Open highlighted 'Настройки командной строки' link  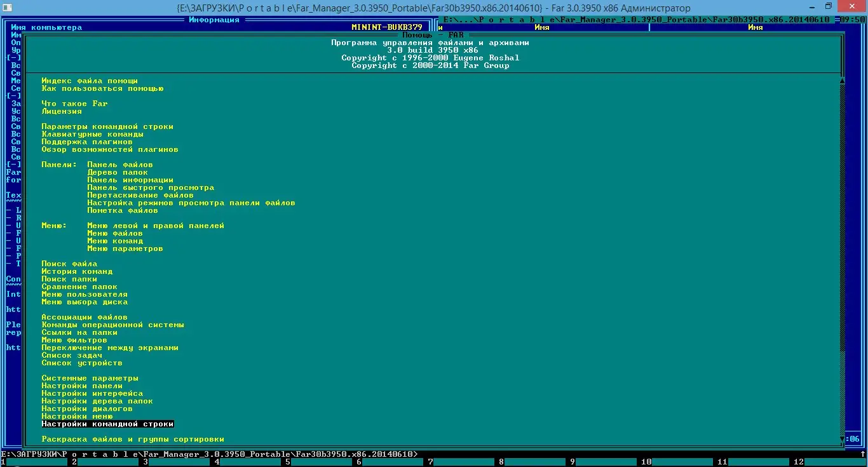coord(107,424)
